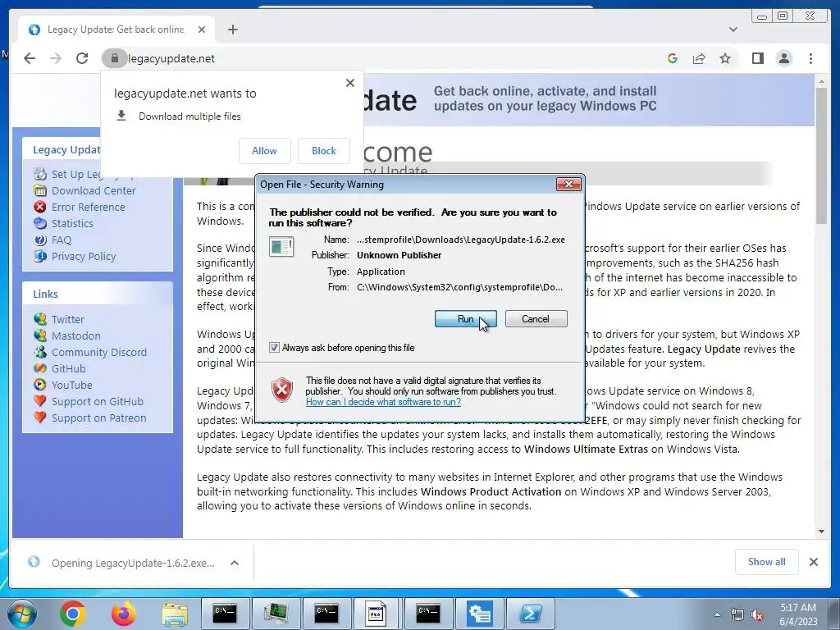
Task: Open Error Reference sidebar link
Action: click(x=88, y=207)
